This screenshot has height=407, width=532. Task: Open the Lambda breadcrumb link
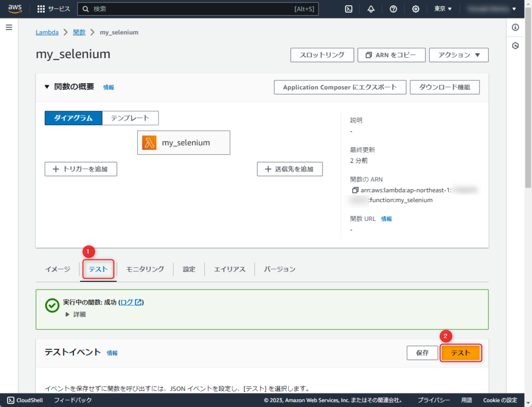coord(47,32)
